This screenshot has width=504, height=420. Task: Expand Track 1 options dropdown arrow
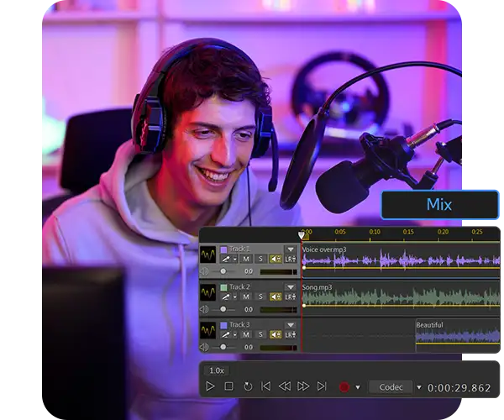tap(291, 249)
